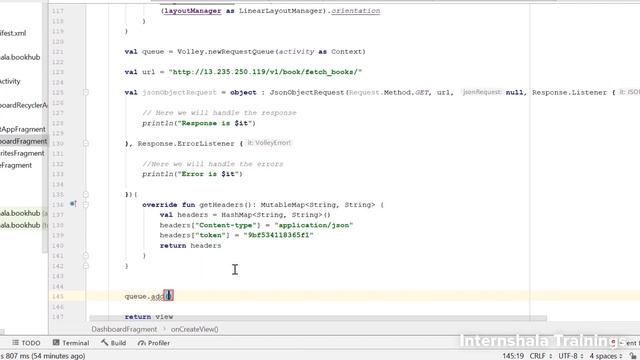Select the highlighted DashboardFragment in project tree
Screen dimensions: 640x360
pyautogui.click(x=24, y=141)
